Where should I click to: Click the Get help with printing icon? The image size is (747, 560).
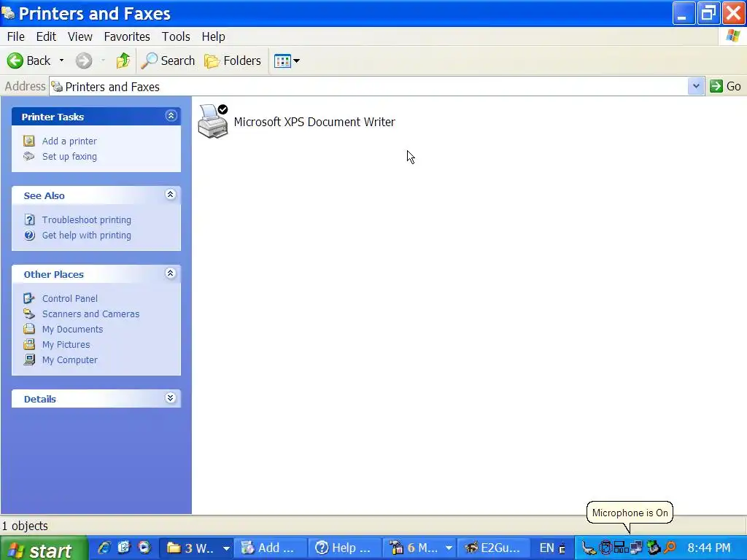tap(29, 235)
